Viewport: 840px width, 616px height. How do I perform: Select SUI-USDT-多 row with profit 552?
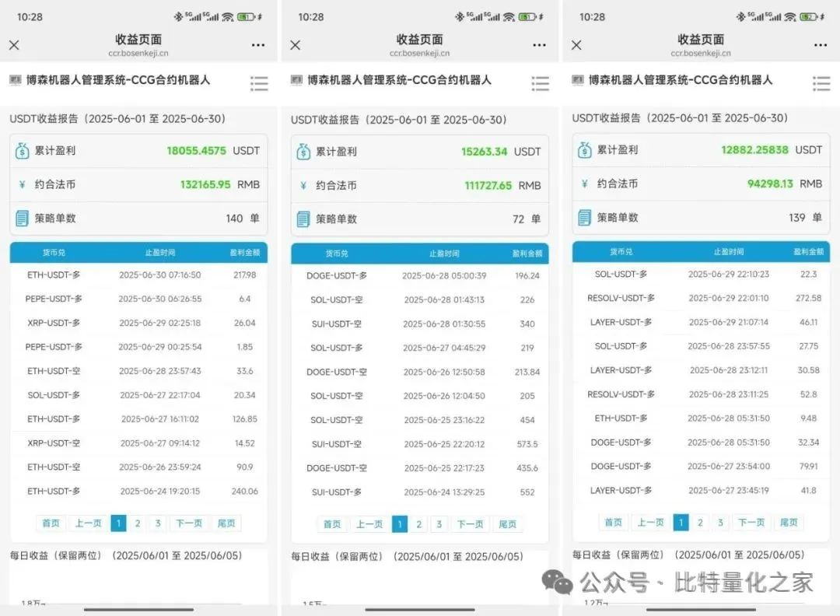[x=420, y=492]
